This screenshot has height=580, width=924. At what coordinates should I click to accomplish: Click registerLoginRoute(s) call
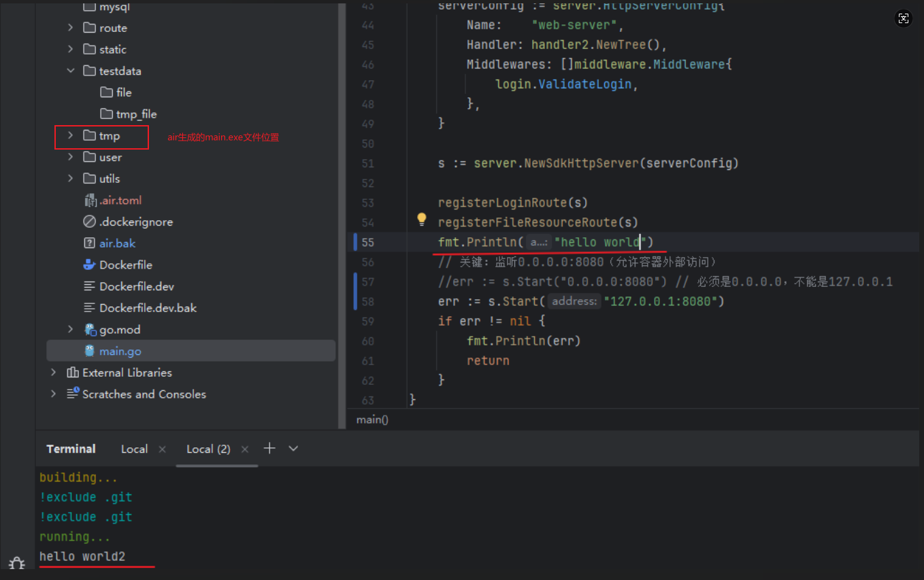tap(513, 203)
